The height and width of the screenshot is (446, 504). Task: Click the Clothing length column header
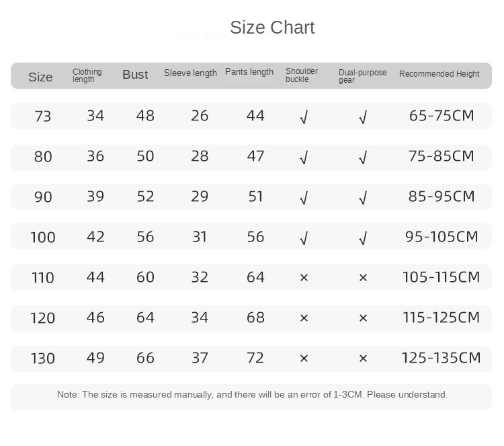click(x=87, y=75)
